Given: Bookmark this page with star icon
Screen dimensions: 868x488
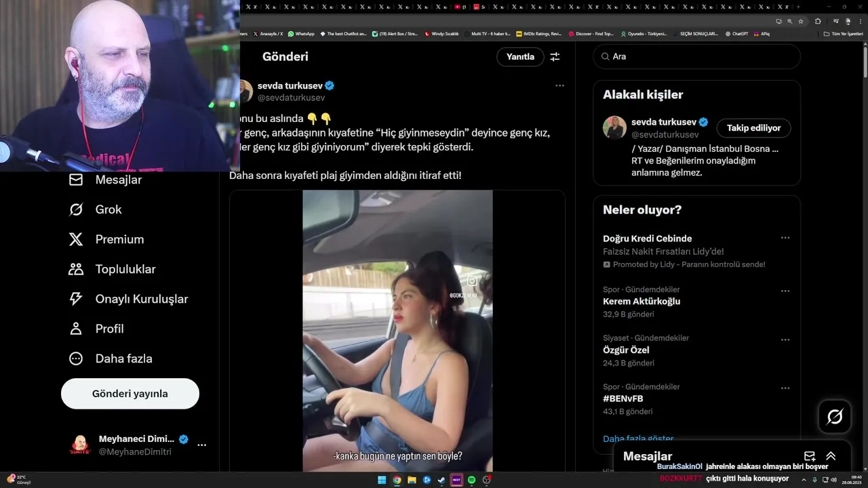Looking at the screenshot, I should pos(801,21).
